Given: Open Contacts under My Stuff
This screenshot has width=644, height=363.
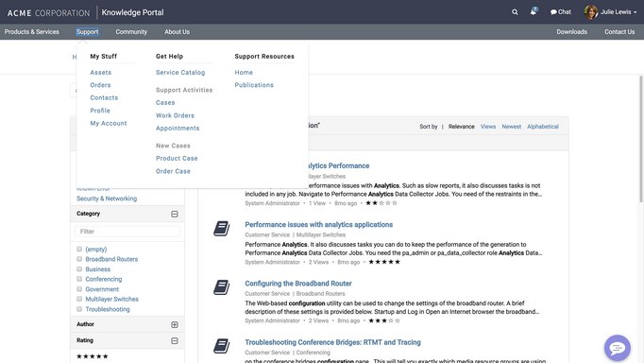Looking at the screenshot, I should [x=104, y=98].
